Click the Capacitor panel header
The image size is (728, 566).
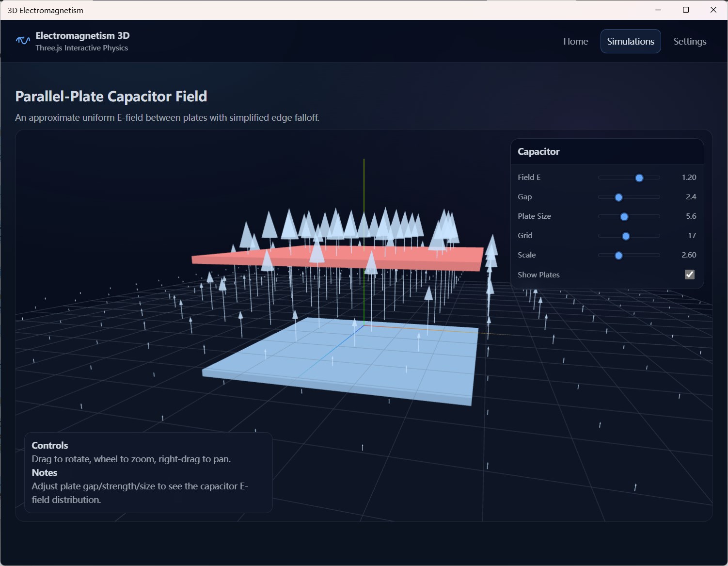click(538, 151)
